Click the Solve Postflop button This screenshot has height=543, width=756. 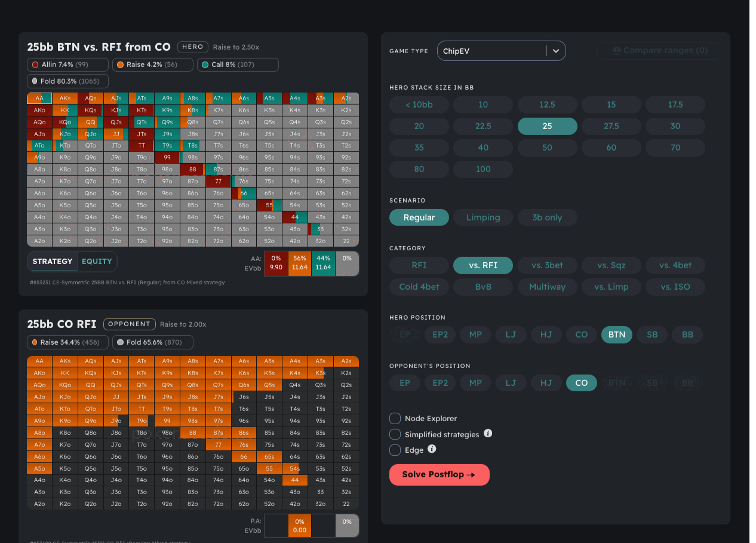(440, 474)
